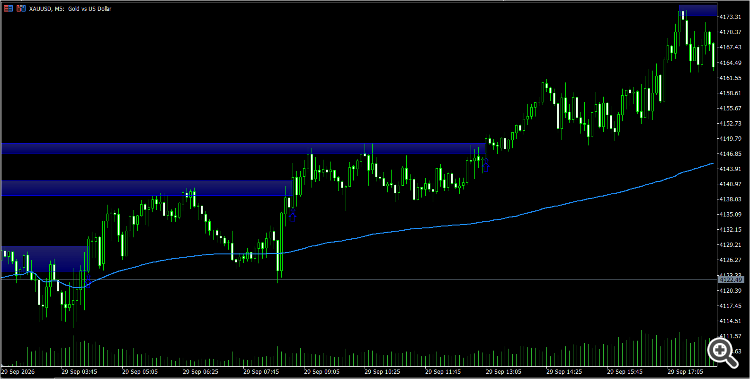Select the horizontal price level line
750x379 pixels.
359,279
